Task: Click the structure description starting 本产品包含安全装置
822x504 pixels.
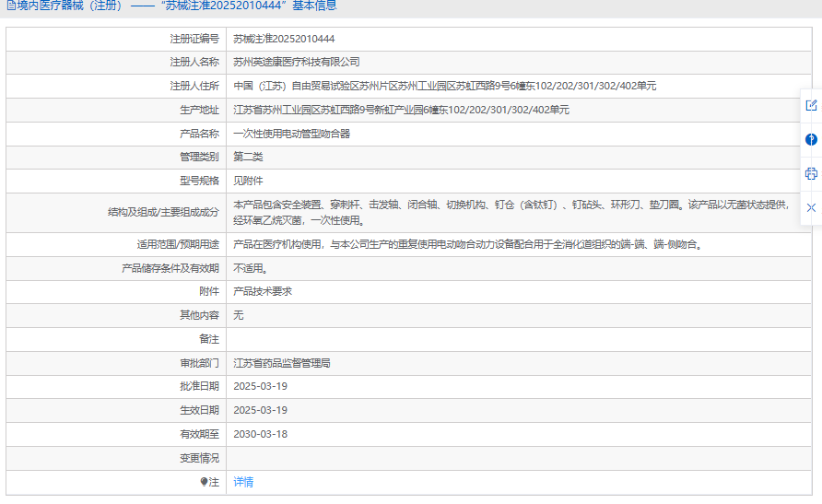Action: pyautogui.click(x=511, y=212)
